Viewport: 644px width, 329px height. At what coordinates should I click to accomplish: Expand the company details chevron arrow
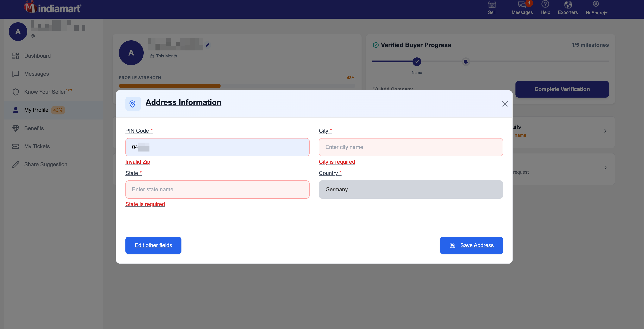click(605, 131)
